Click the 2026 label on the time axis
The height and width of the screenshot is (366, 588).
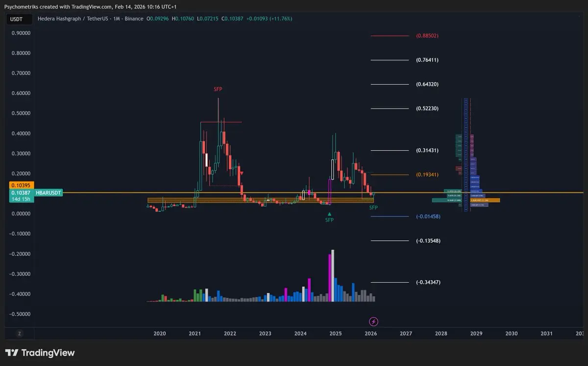pos(370,334)
